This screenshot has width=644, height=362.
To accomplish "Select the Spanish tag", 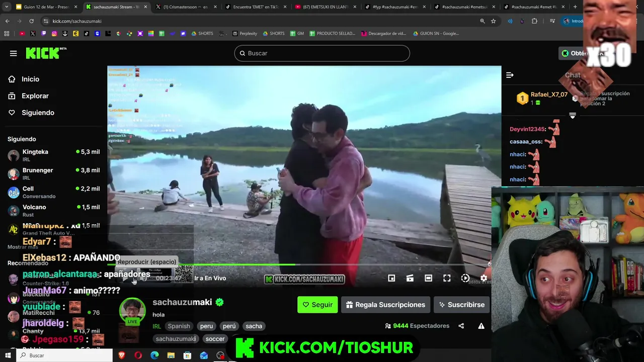I will pyautogui.click(x=179, y=326).
